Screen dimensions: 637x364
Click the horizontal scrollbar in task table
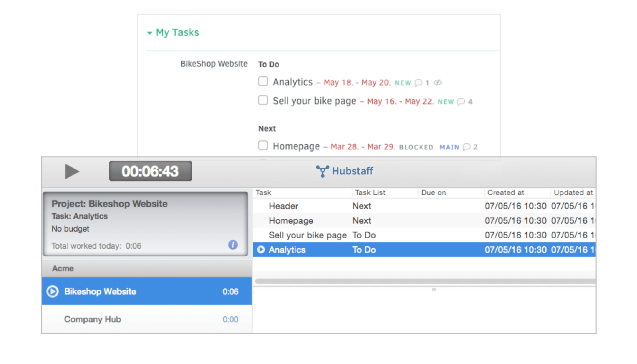[425, 281]
